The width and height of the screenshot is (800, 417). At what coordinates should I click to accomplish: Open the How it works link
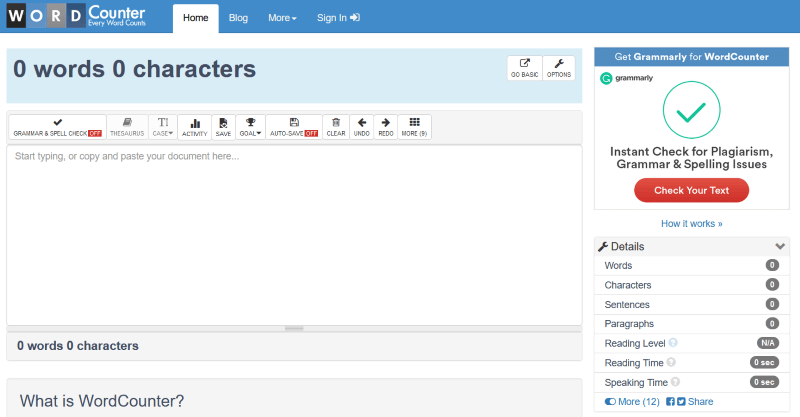[691, 224]
